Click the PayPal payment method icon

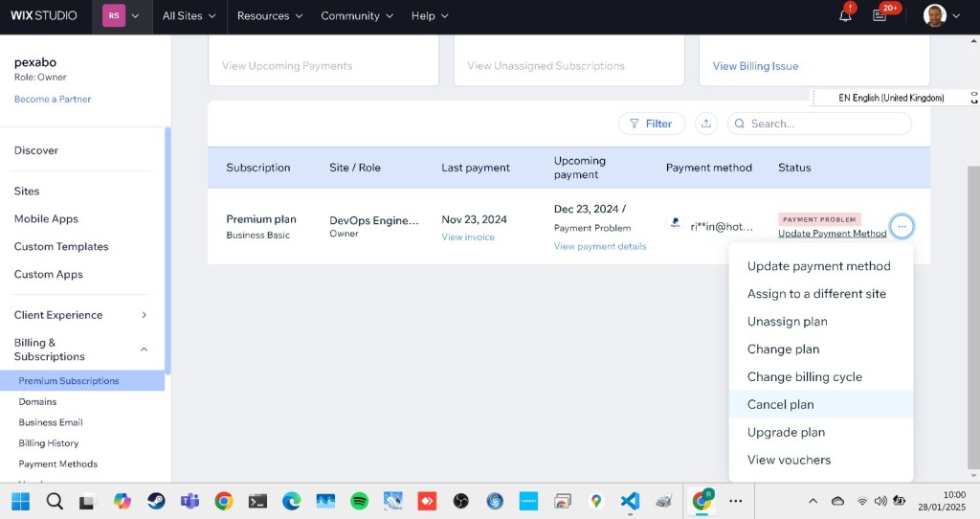(x=675, y=222)
